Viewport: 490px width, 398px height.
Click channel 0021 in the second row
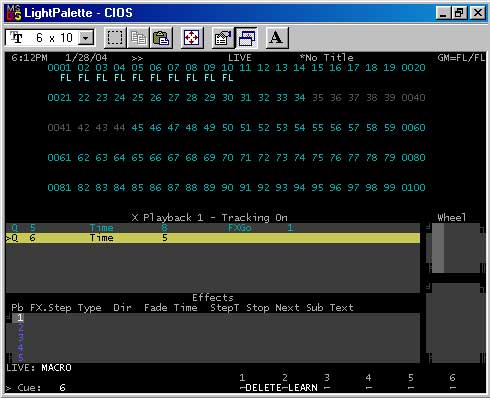59,98
